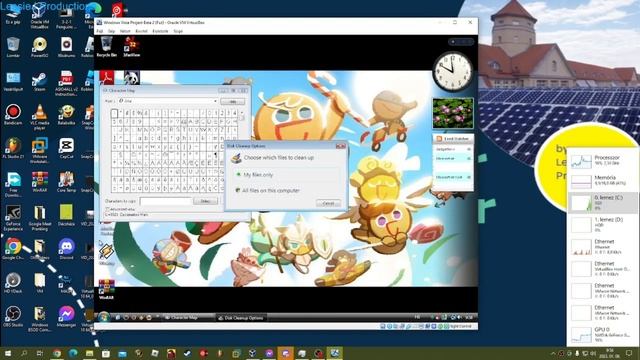Open PowerISO desktop icon
This screenshot has height=360, width=640.
40,47
